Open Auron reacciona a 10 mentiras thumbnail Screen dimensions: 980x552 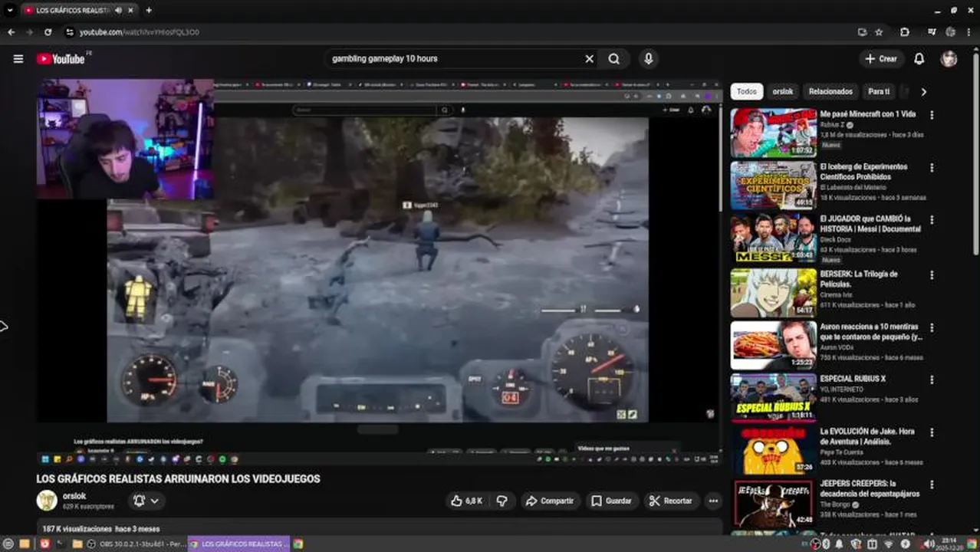(773, 345)
